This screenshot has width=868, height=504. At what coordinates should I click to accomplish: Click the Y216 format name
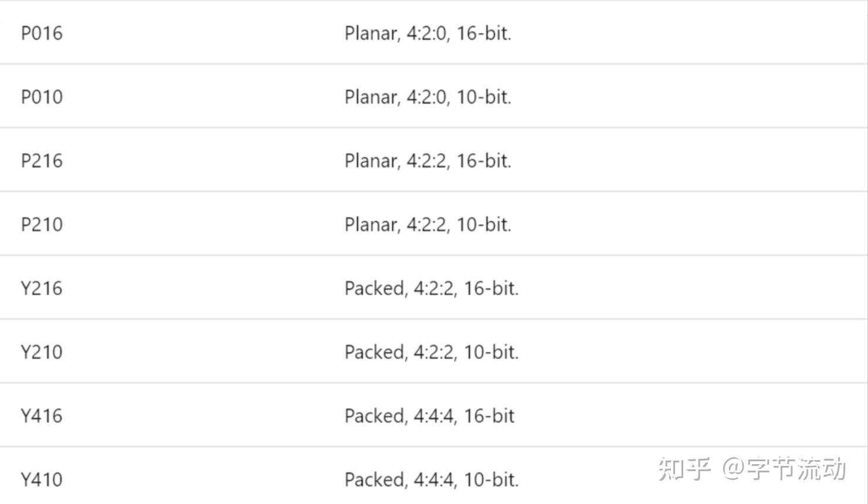point(42,289)
